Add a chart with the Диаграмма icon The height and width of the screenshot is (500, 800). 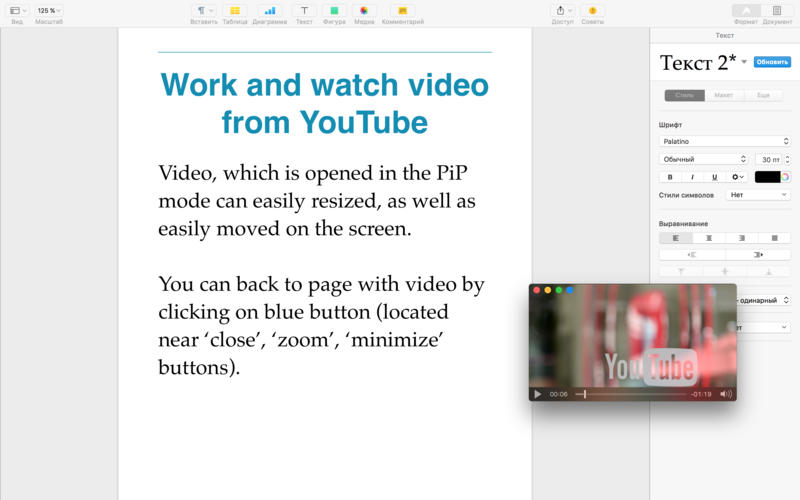(270, 11)
